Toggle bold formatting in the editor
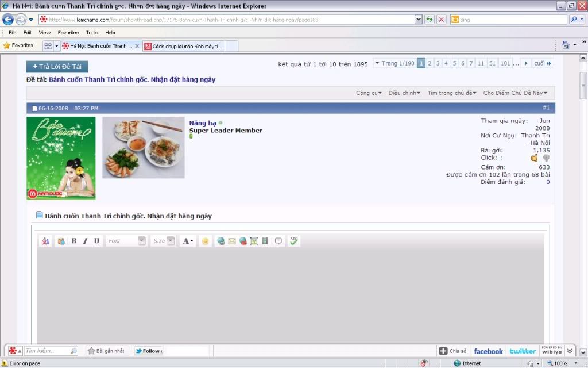Image resolution: width=588 pixels, height=368 pixels. point(74,241)
